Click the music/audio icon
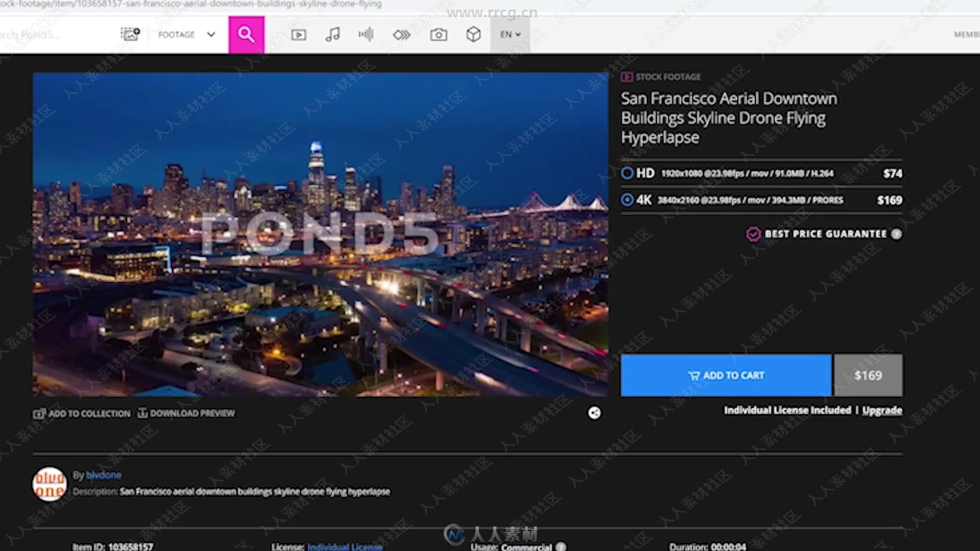980x551 pixels. coord(332,34)
